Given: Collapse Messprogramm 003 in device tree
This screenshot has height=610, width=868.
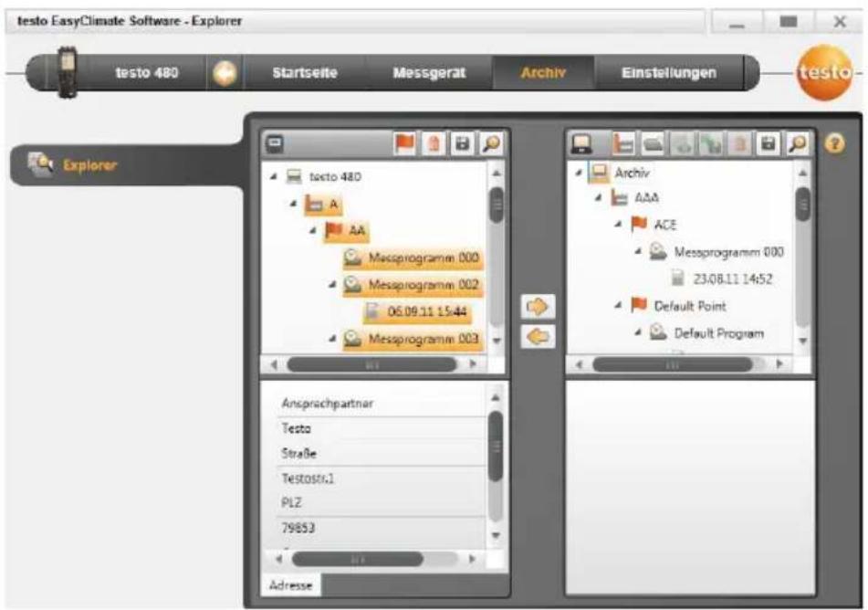Looking at the screenshot, I should 333,338.
